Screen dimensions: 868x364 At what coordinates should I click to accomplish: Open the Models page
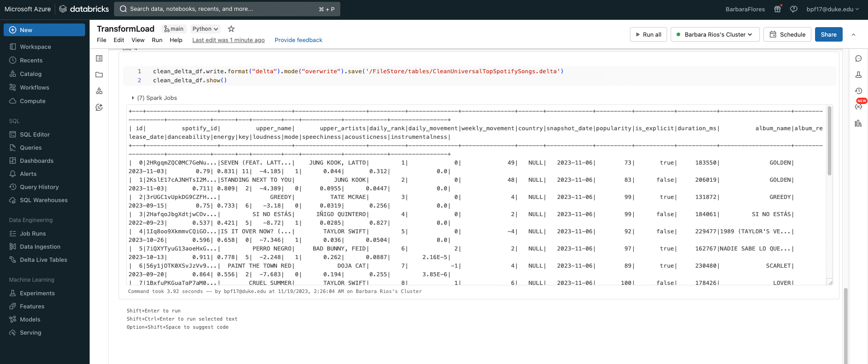tap(30, 319)
